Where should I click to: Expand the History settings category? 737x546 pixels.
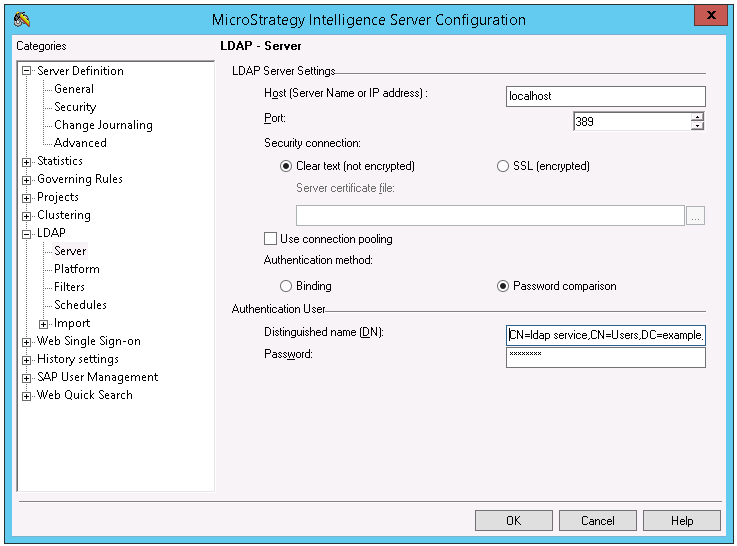27,360
